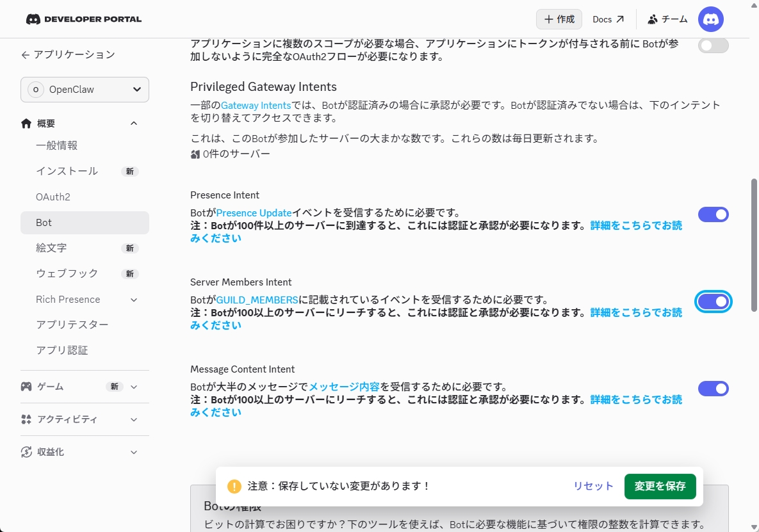Select the game controller icon beside ゲーム
Image resolution: width=759 pixels, height=532 pixels.
[x=26, y=386]
